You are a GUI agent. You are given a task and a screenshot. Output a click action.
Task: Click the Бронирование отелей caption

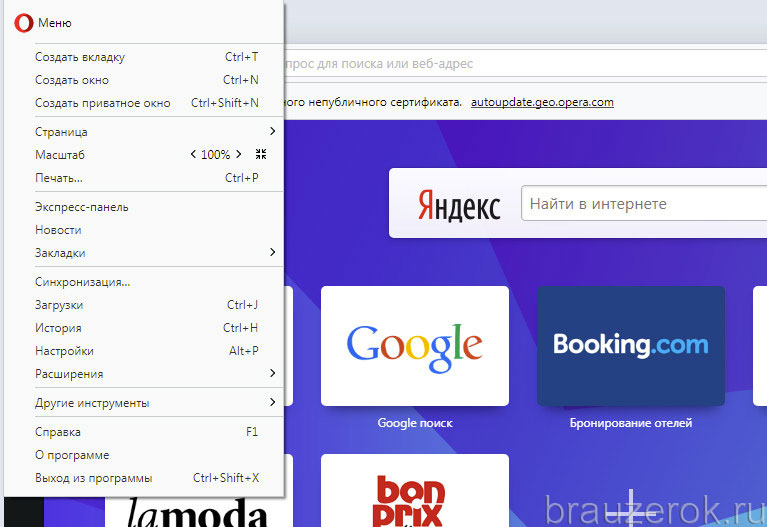pyautogui.click(x=631, y=423)
